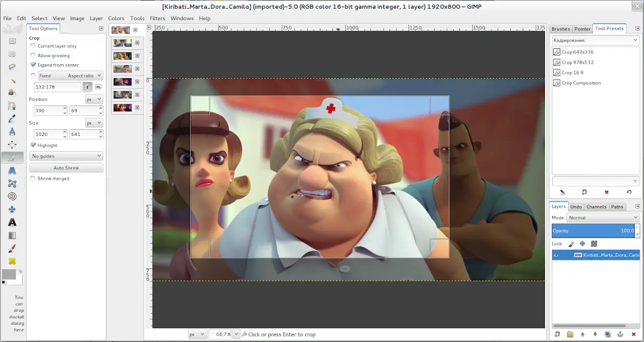Select the Warp spiral tool
Screen dimensions: 644x342
12,196
